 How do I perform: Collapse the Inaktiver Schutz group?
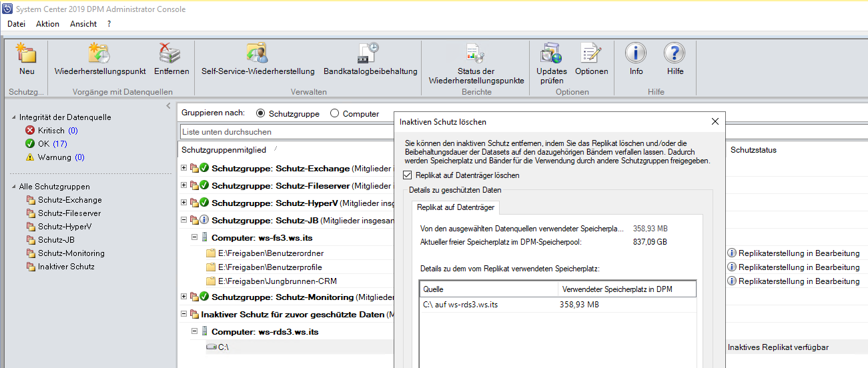coord(184,314)
